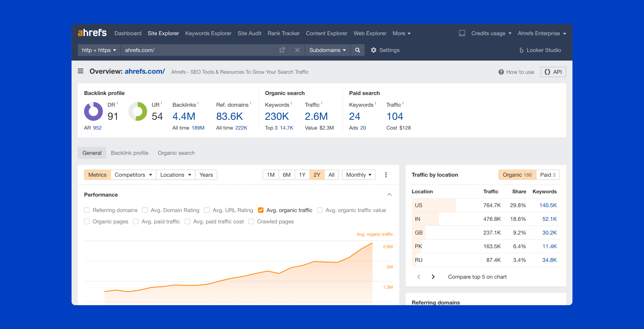Expand the Monthly interval dropdown
644x329 pixels.
point(359,175)
